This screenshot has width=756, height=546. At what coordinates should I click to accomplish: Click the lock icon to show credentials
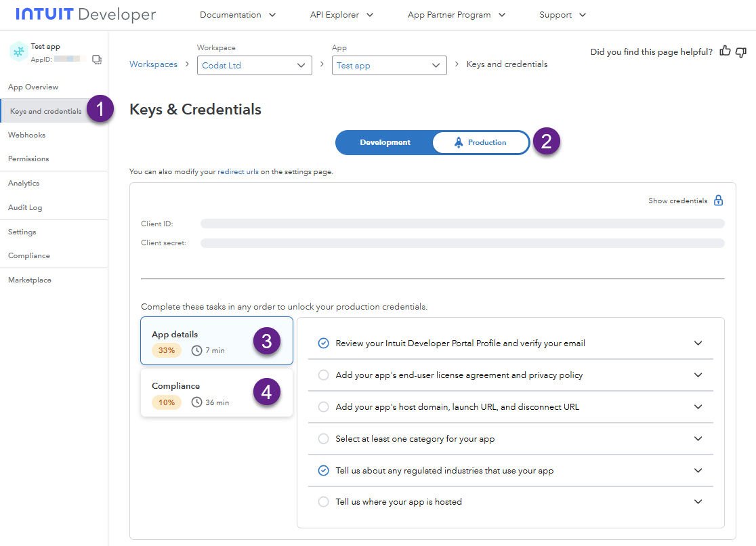pyautogui.click(x=719, y=201)
